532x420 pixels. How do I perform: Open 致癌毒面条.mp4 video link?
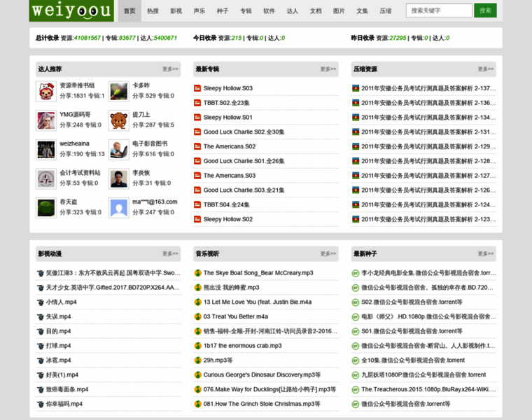click(67, 390)
